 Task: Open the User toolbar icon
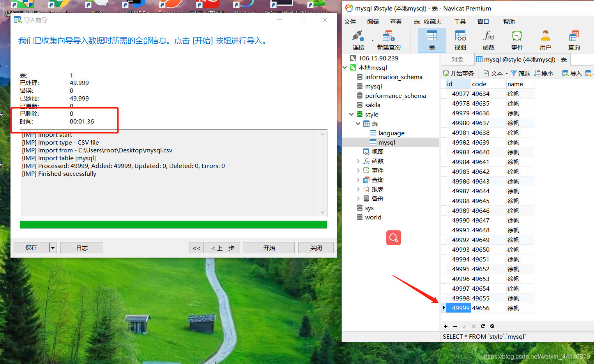pyautogui.click(x=546, y=40)
